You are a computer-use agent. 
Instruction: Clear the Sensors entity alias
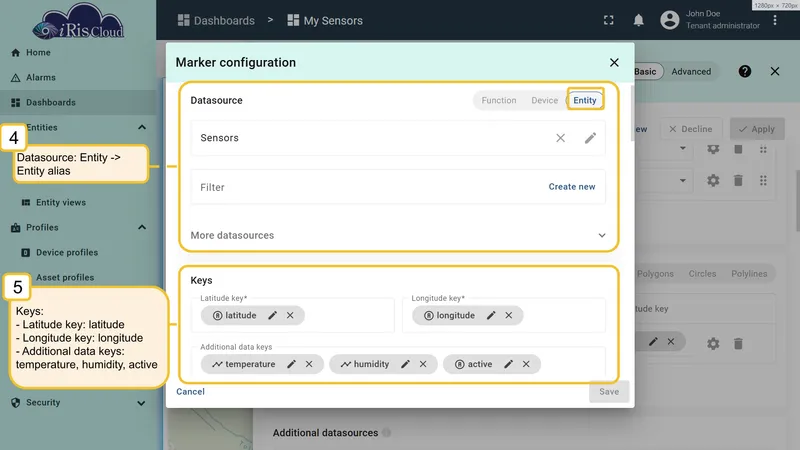[560, 138]
